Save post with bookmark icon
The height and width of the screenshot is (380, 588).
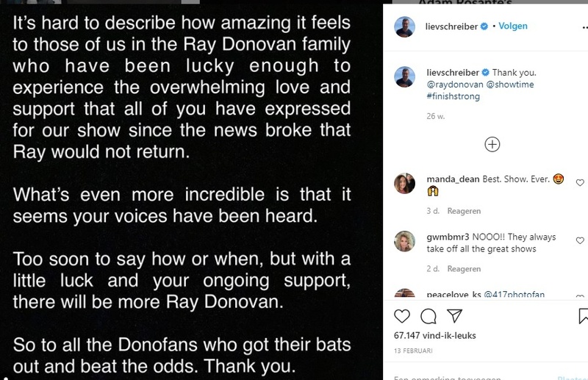584,316
